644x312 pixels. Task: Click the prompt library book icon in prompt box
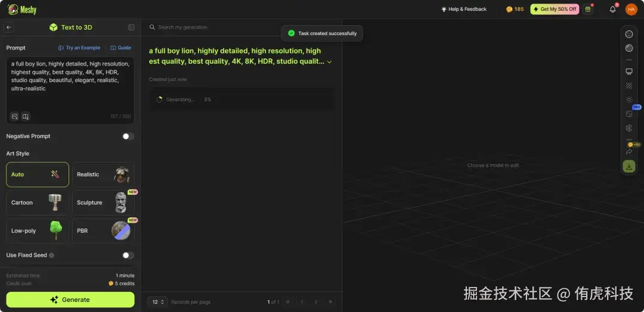click(x=26, y=117)
